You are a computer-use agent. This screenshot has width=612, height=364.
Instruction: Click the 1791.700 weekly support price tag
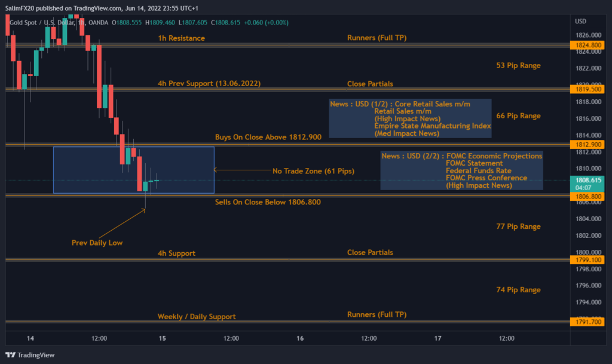[x=588, y=320]
